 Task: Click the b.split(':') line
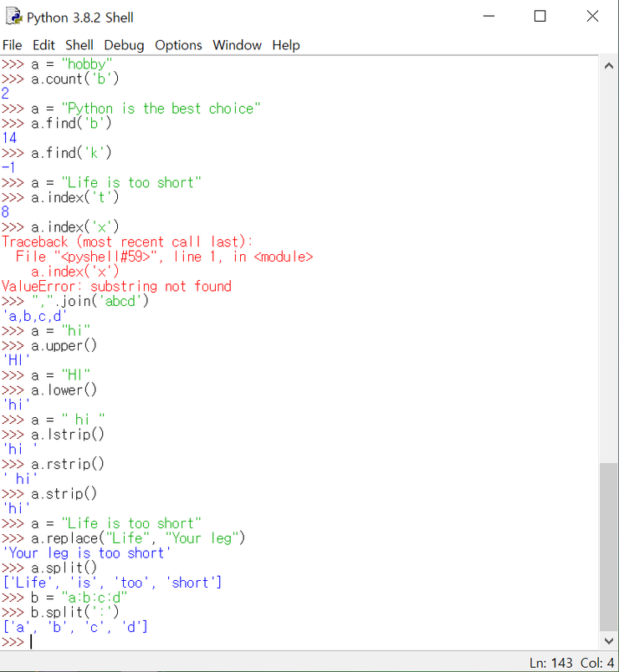click(x=60, y=613)
